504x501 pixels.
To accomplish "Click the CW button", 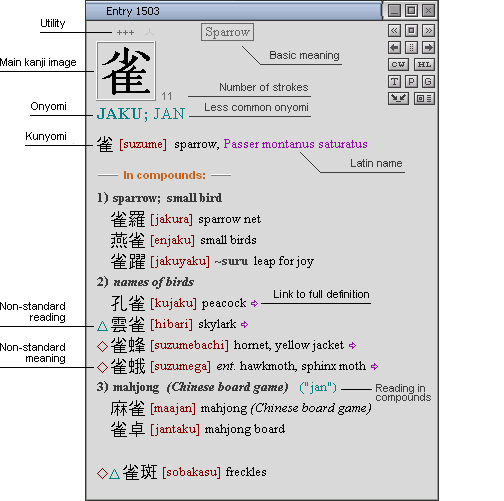I will [x=398, y=65].
